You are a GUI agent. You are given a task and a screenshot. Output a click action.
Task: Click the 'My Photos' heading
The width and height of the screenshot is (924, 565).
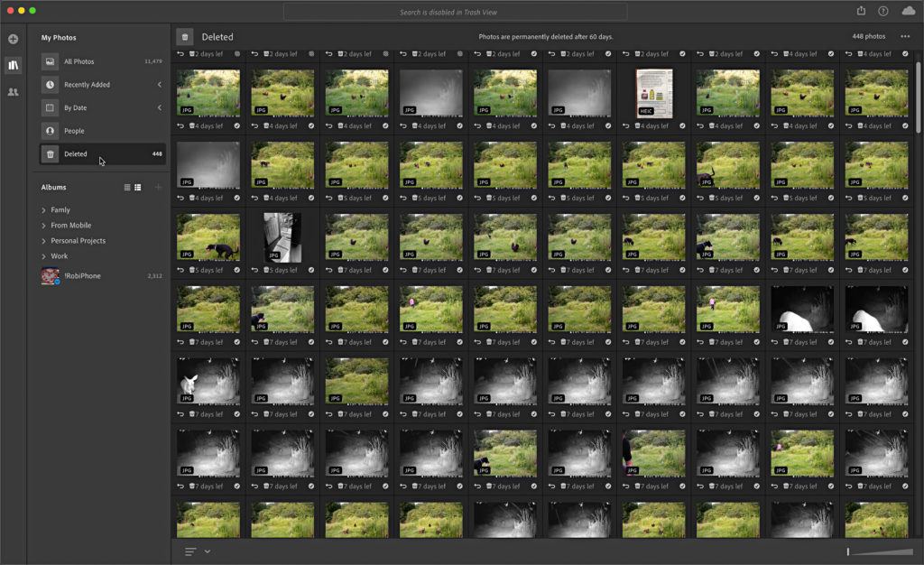tap(59, 38)
